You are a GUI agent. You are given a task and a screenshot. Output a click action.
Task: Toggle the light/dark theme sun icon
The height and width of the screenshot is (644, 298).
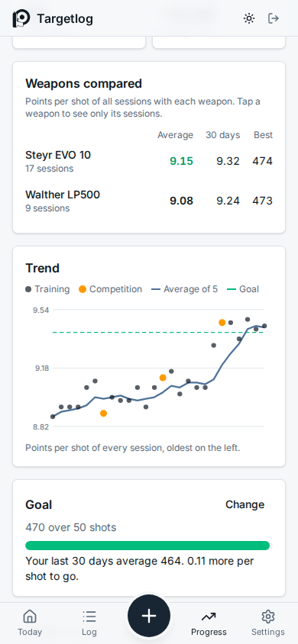tap(248, 18)
